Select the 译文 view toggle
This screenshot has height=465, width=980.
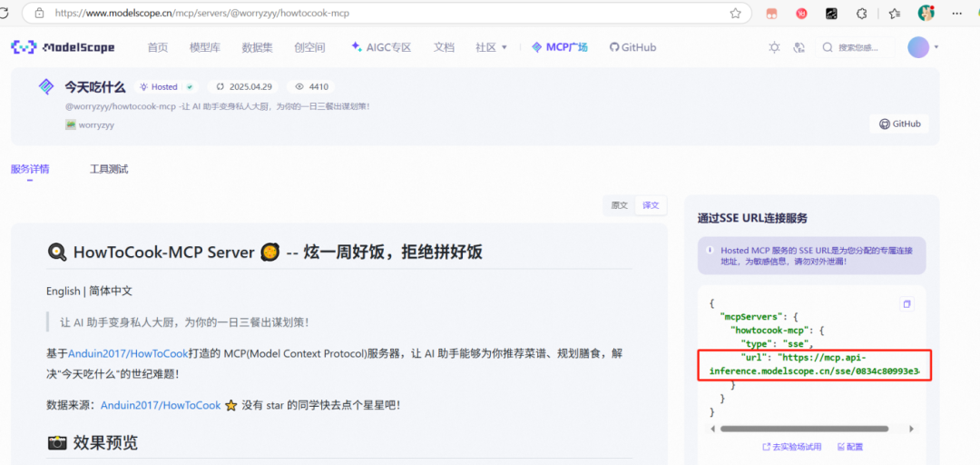point(651,205)
